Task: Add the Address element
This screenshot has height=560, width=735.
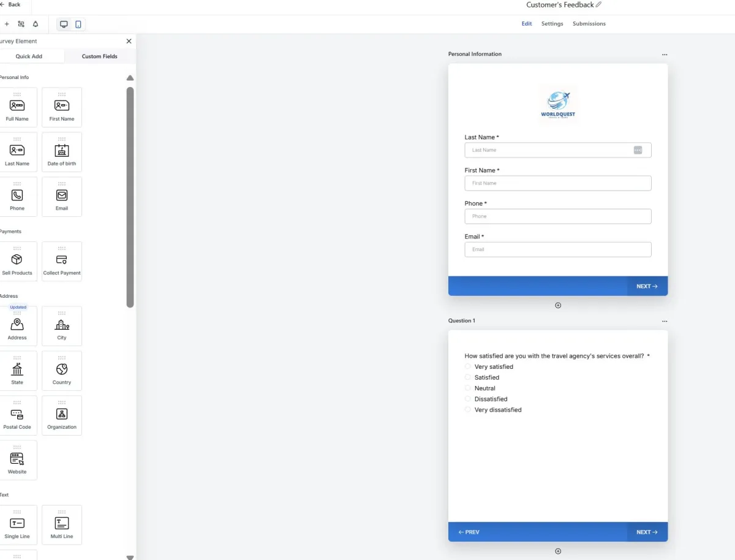Action: (17, 326)
